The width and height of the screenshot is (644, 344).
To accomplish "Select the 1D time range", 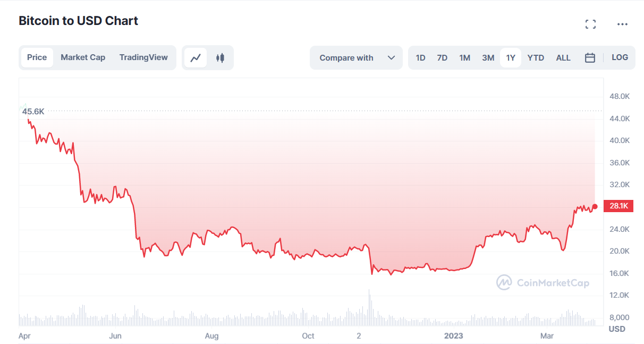I will point(420,58).
